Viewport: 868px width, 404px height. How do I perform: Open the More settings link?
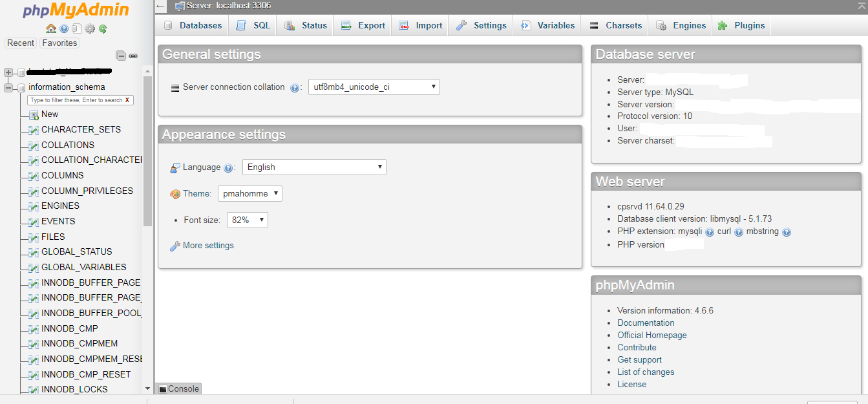[x=207, y=245]
